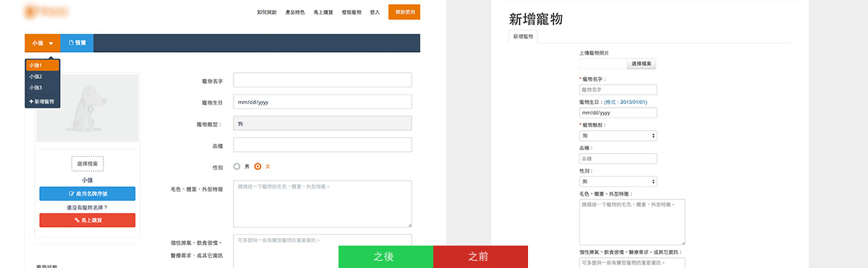The image size is (868, 268).
Task: Click the 毛色、體重、外型特徵 textarea on right page
Action: tap(632, 222)
